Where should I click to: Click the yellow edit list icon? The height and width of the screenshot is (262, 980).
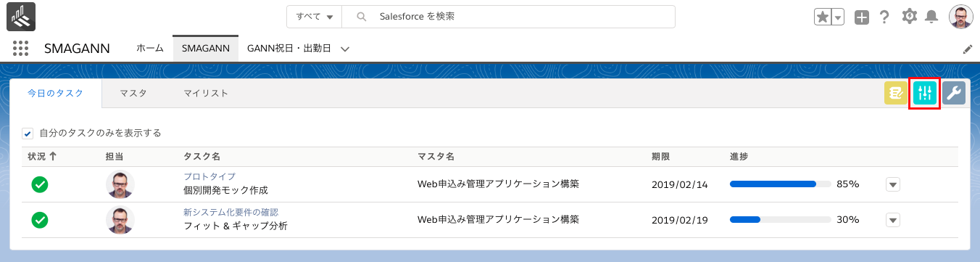[x=896, y=93]
